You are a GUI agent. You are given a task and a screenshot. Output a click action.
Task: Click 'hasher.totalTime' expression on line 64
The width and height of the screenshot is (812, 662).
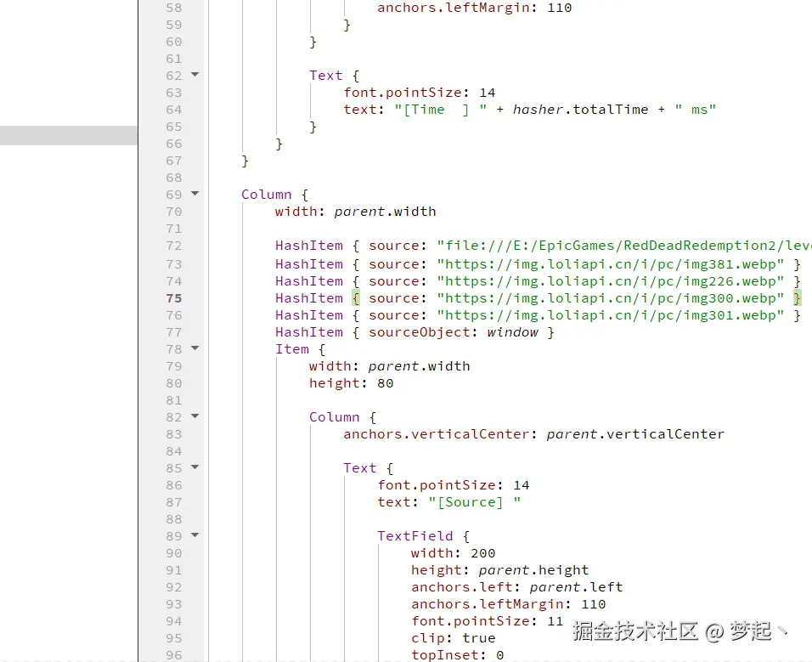[x=580, y=110]
